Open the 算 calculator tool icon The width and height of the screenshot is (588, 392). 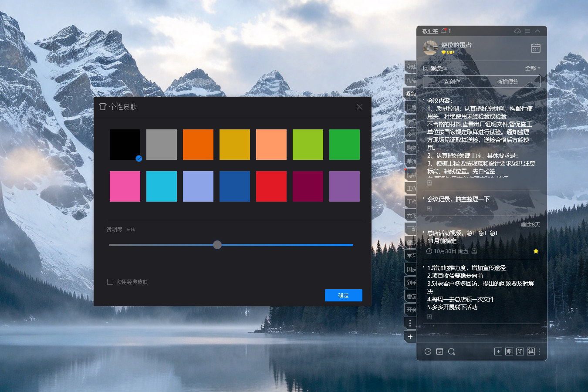[x=531, y=351]
